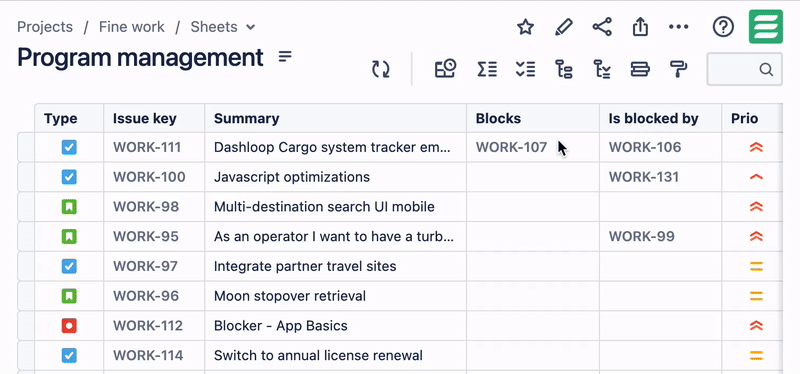Open issue WORK-112
Image resolution: width=800 pixels, height=374 pixels.
(x=147, y=325)
